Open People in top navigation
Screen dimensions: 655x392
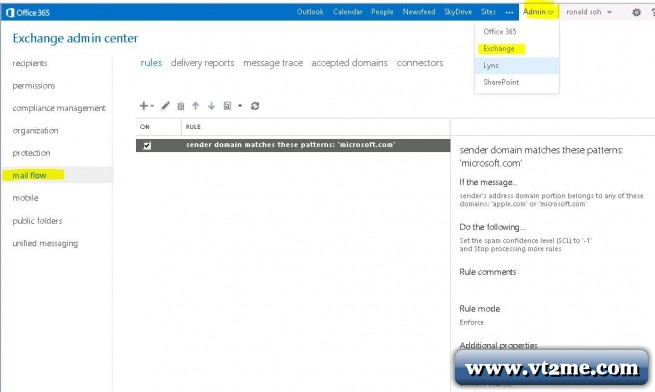pyautogui.click(x=382, y=12)
